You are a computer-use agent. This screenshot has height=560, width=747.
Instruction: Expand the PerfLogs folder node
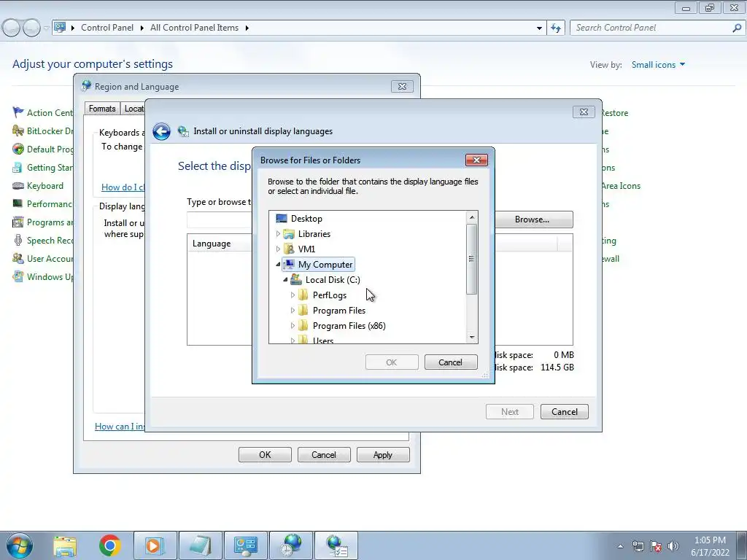click(x=293, y=295)
